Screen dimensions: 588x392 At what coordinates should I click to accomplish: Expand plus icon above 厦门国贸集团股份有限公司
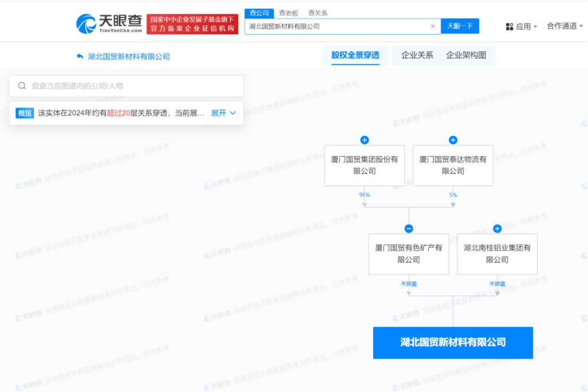[364, 140]
